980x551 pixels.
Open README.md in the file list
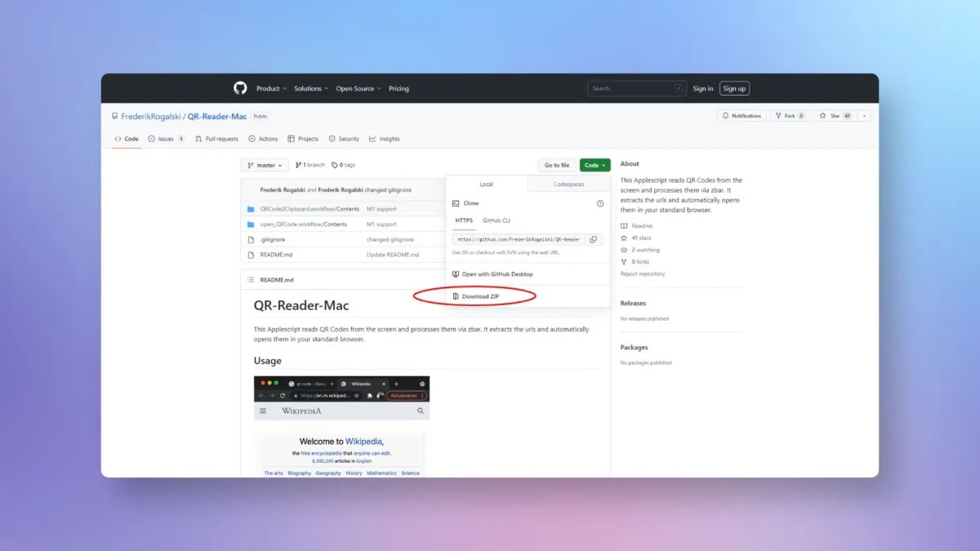click(x=276, y=255)
